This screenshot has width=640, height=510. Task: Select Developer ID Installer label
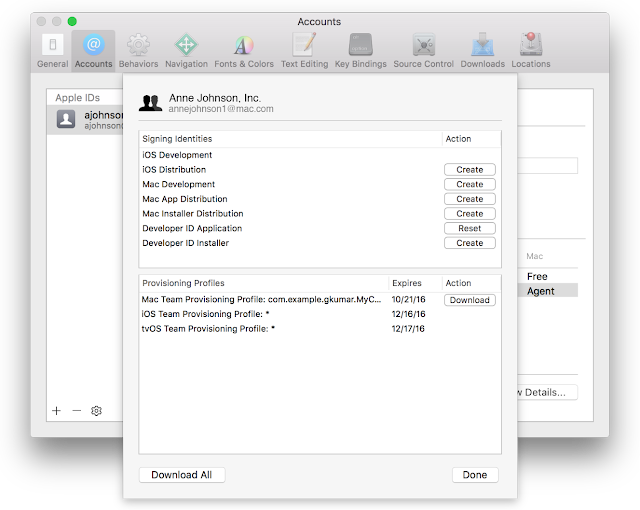185,243
